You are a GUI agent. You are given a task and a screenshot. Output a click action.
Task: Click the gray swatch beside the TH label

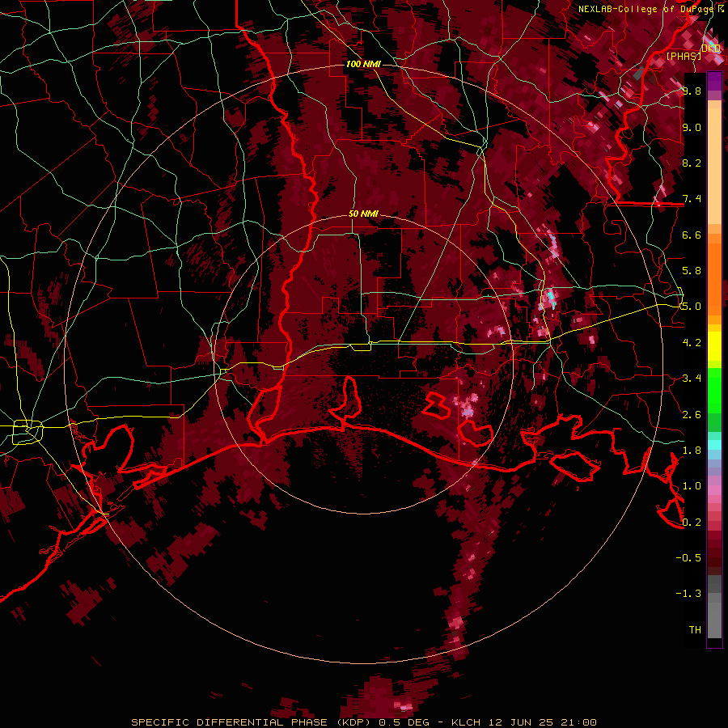(x=714, y=620)
